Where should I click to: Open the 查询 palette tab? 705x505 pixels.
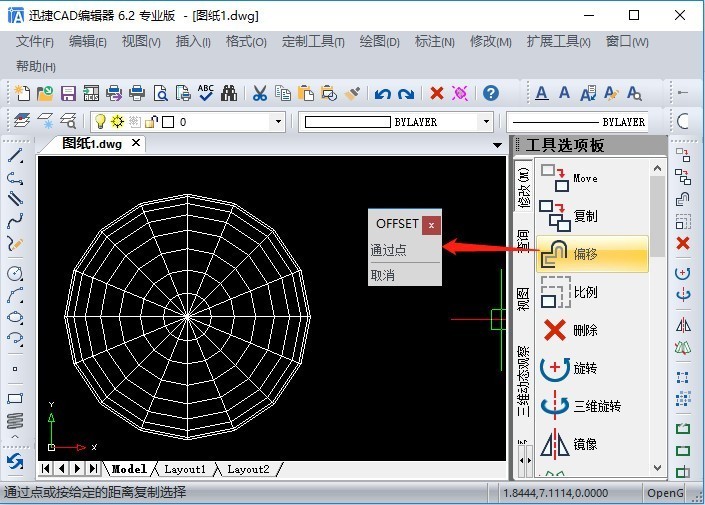point(523,241)
